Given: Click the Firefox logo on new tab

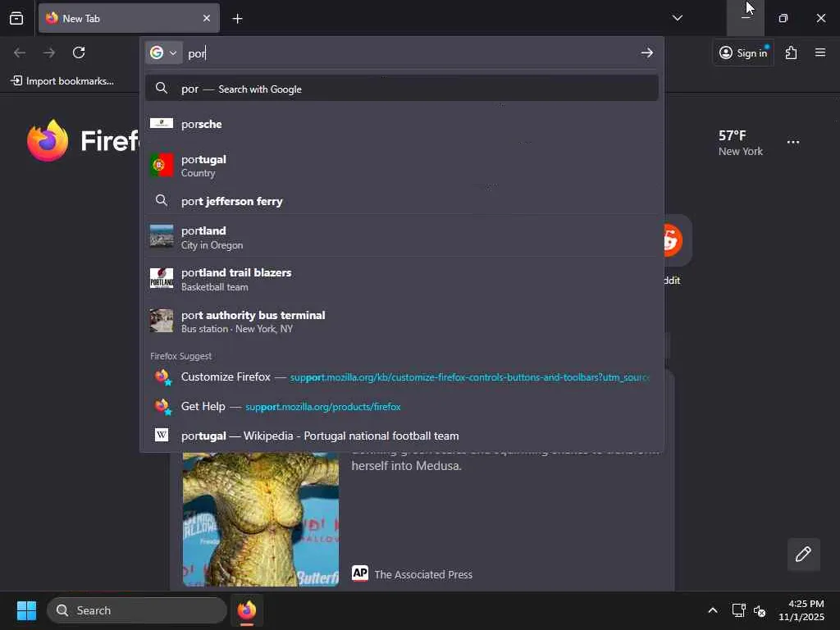Looking at the screenshot, I should (48, 140).
